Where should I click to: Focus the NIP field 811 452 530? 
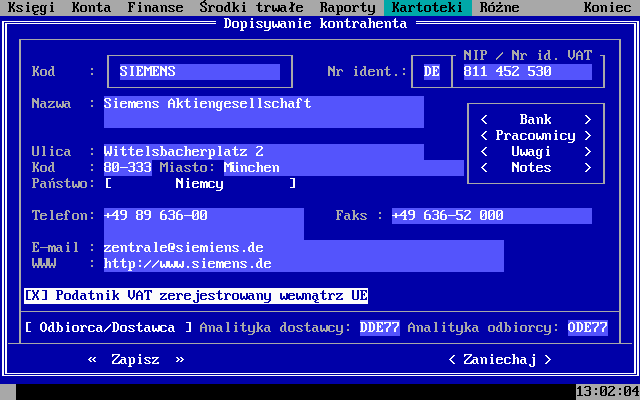pos(528,72)
